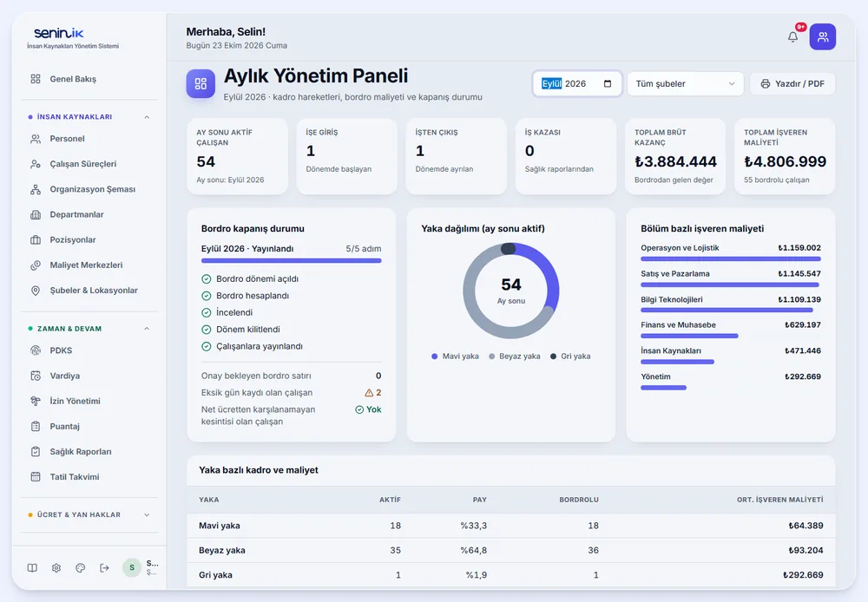
Task: Click the ₺3.884.444 total gross value
Action: click(675, 161)
